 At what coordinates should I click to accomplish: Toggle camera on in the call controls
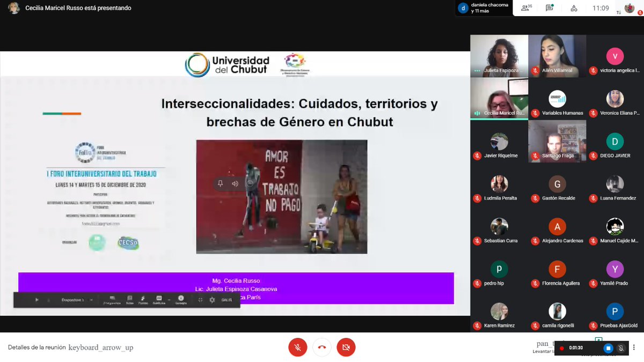(x=346, y=348)
